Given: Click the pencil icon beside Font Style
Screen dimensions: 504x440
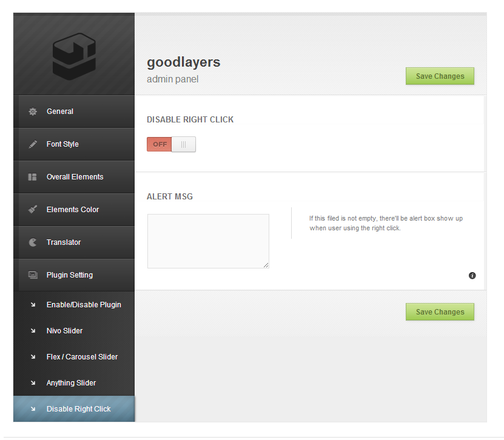Looking at the screenshot, I should click(x=33, y=144).
